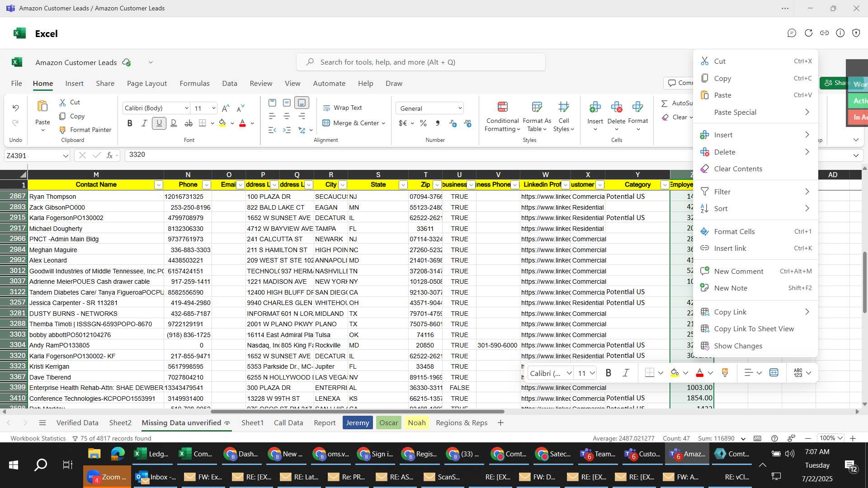Toggle Top Align in the ribbon
Viewport: 868px width, 488px height.
[272, 103]
